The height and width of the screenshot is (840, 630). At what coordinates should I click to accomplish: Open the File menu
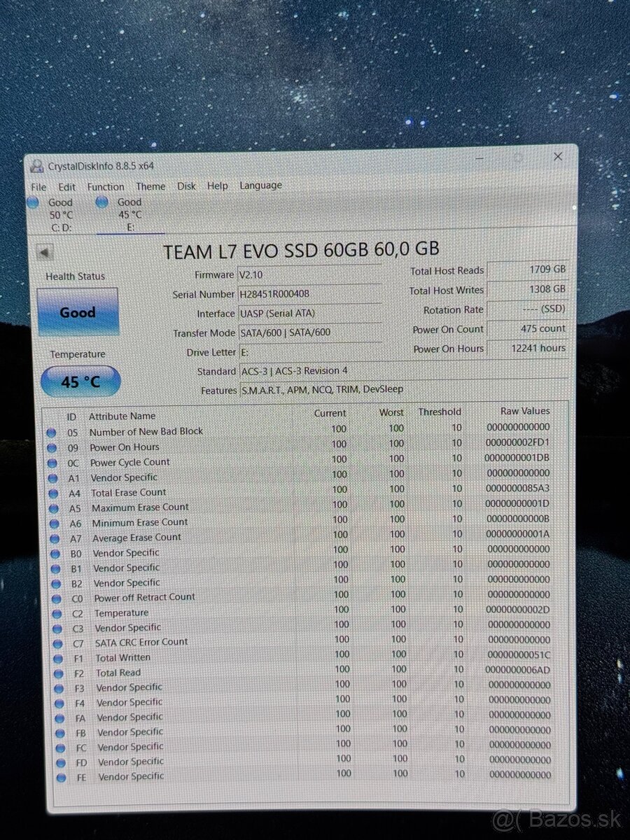point(38,187)
